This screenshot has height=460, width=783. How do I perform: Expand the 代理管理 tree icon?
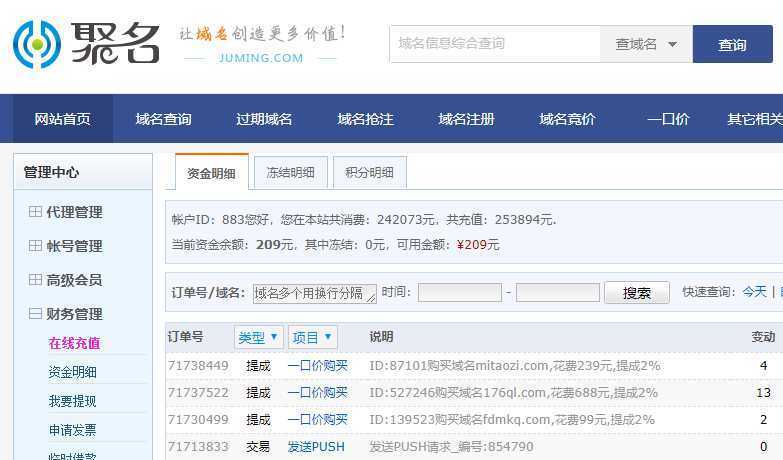pyautogui.click(x=35, y=212)
